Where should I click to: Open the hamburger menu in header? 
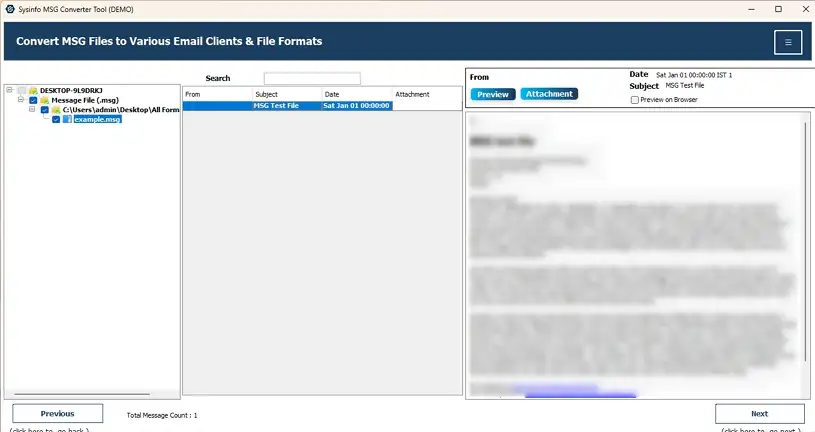click(787, 42)
